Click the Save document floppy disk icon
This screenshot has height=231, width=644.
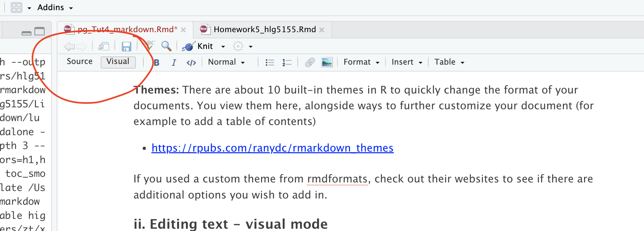click(126, 47)
